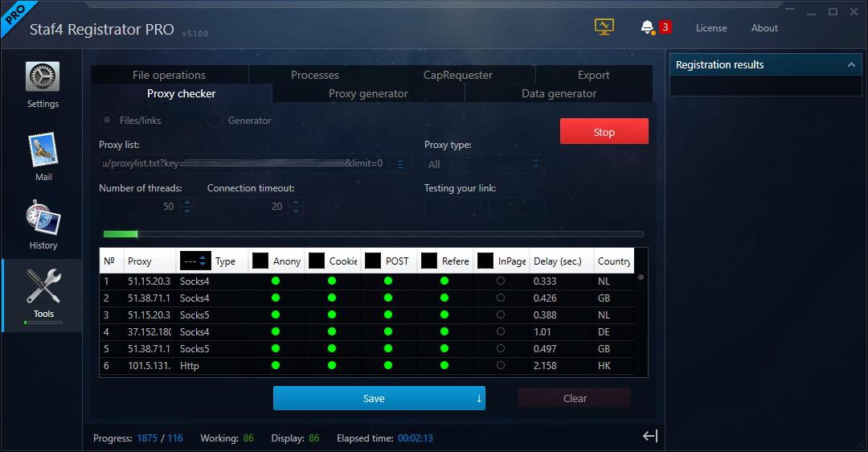Open the License menu
The width and height of the screenshot is (868, 452).
coord(711,27)
